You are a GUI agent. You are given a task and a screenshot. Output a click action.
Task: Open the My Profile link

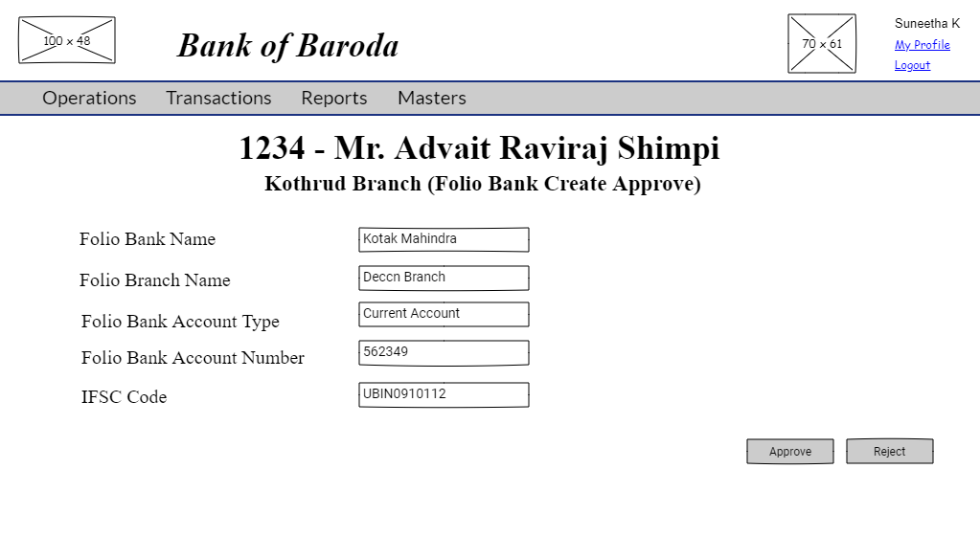pos(922,45)
